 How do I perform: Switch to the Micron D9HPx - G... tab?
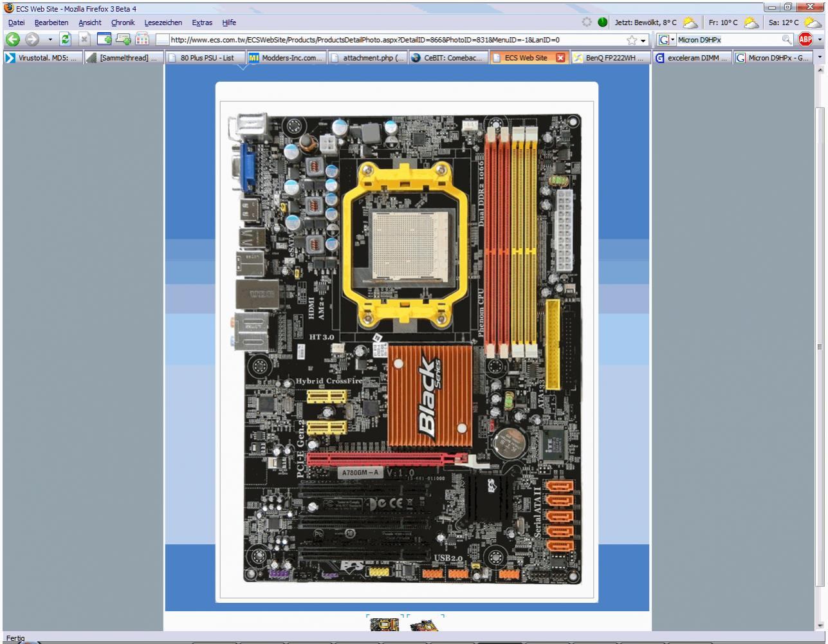pyautogui.click(x=773, y=58)
